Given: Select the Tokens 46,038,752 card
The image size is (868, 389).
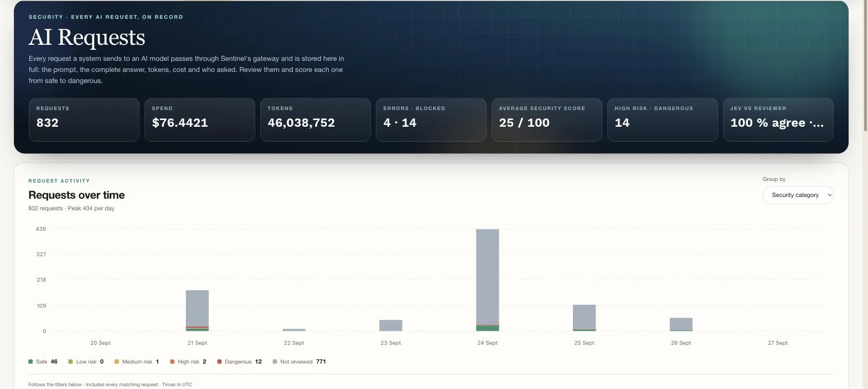Looking at the screenshot, I should (x=316, y=120).
